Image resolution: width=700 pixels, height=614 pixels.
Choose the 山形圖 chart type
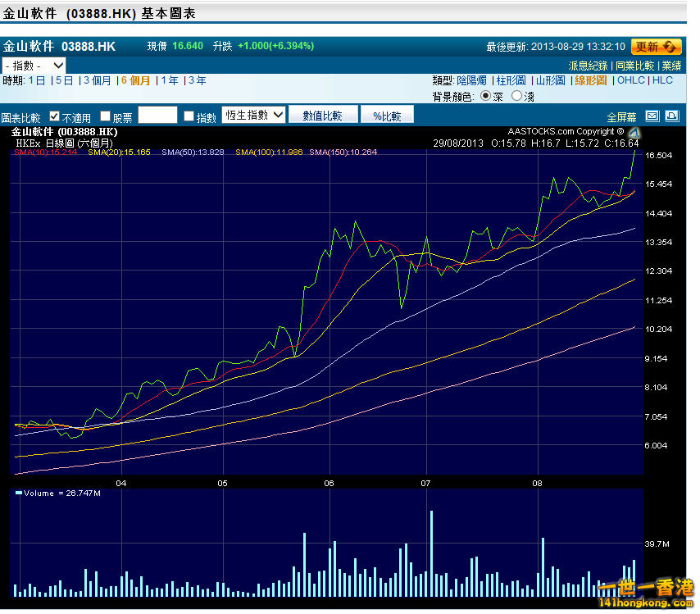click(x=551, y=80)
